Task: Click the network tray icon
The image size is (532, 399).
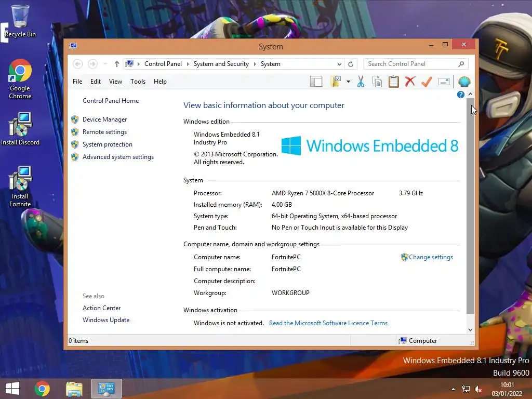Action: 466,389
